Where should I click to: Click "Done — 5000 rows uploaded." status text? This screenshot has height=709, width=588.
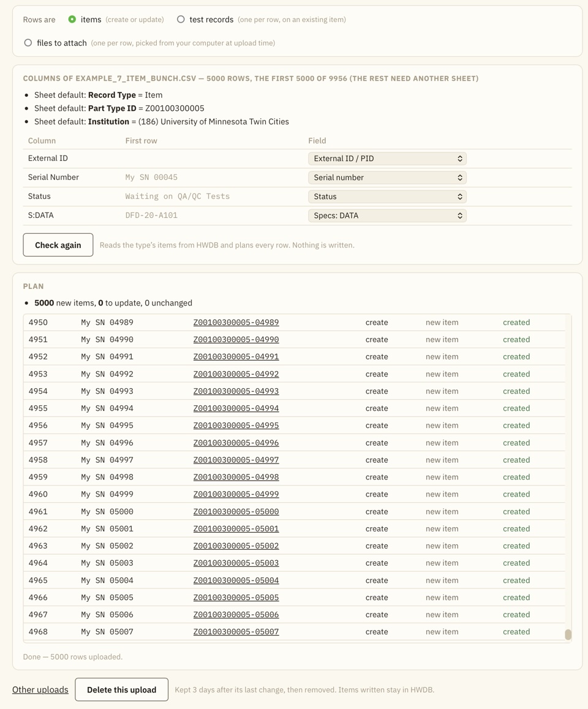click(x=73, y=656)
